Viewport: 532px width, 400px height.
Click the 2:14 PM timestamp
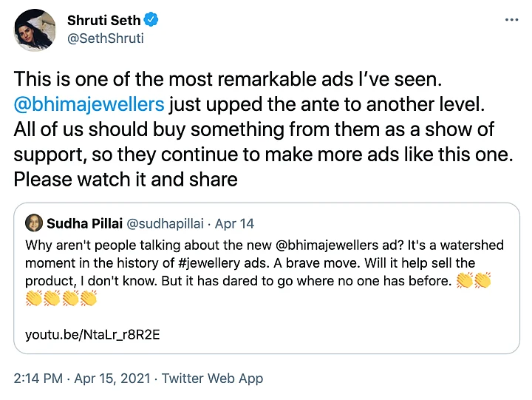pyautogui.click(x=38, y=378)
